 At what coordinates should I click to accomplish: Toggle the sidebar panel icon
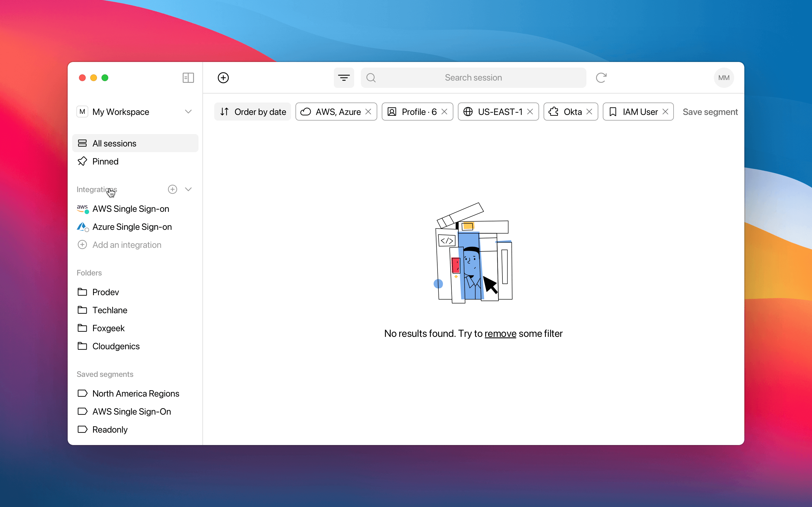click(x=188, y=78)
